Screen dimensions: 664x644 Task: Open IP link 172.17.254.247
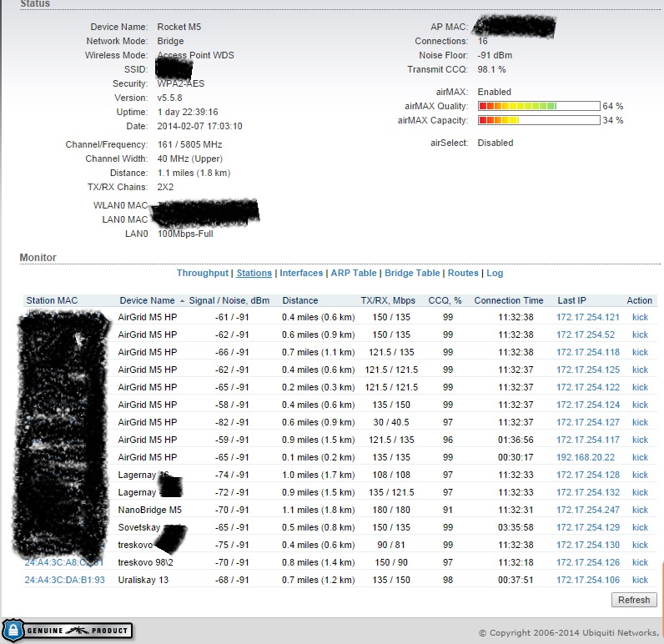point(588,510)
